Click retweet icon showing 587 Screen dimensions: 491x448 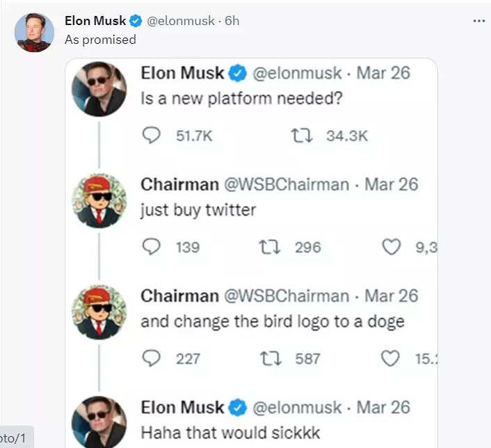coord(271,358)
